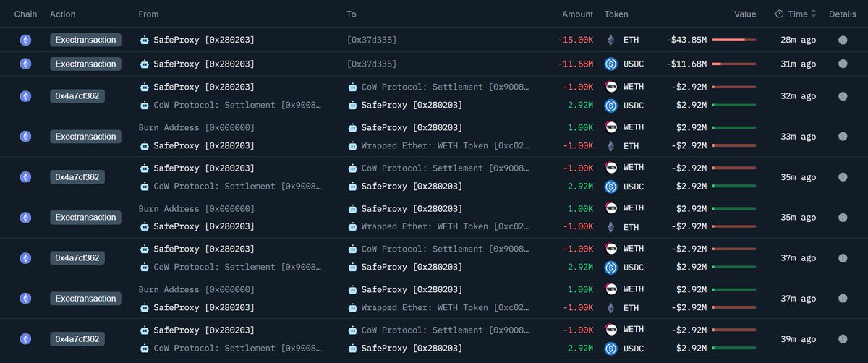This screenshot has width=868, height=363.
Task: Open recipient [0x37d335] in the 31m ago row
Action: pyautogui.click(x=372, y=64)
